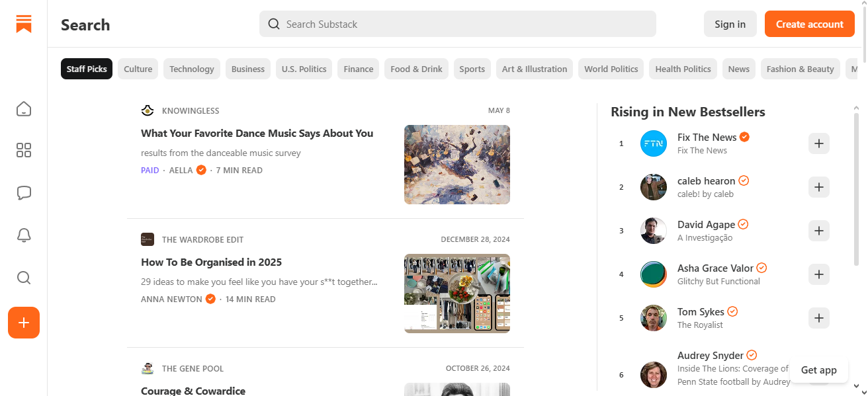Open the Home icon in sidebar
The height and width of the screenshot is (396, 868).
(x=24, y=108)
